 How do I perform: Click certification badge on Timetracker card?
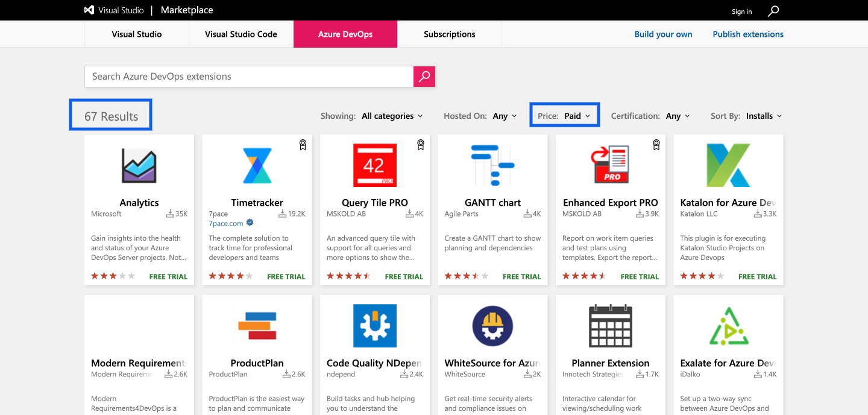(x=303, y=145)
